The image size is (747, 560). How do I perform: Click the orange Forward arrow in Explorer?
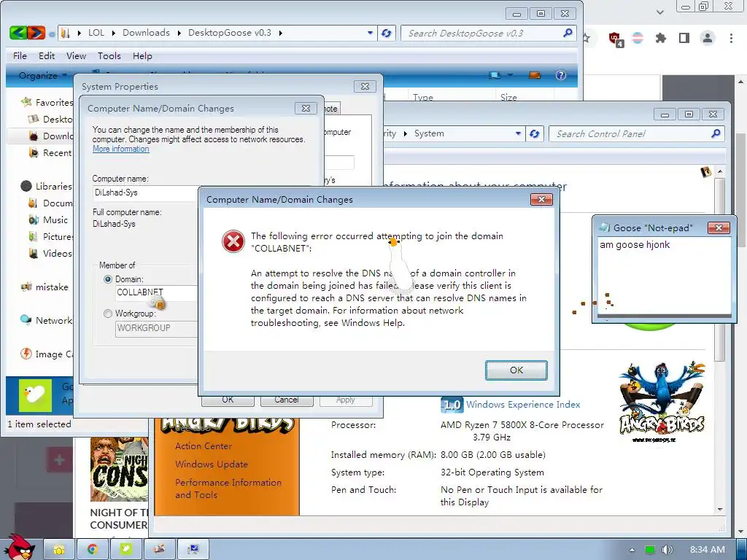pyautogui.click(x=36, y=33)
